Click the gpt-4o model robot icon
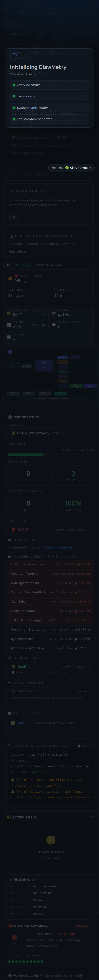Image resolution: width=99 pixels, height=980 pixels. [x=54, y=312]
